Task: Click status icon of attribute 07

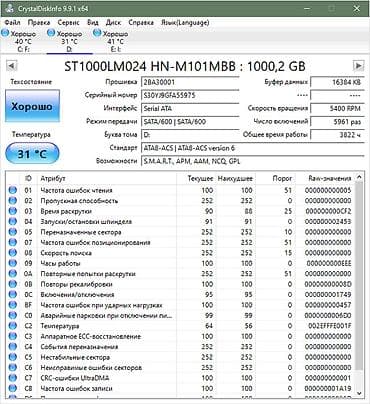Action: 12,242
